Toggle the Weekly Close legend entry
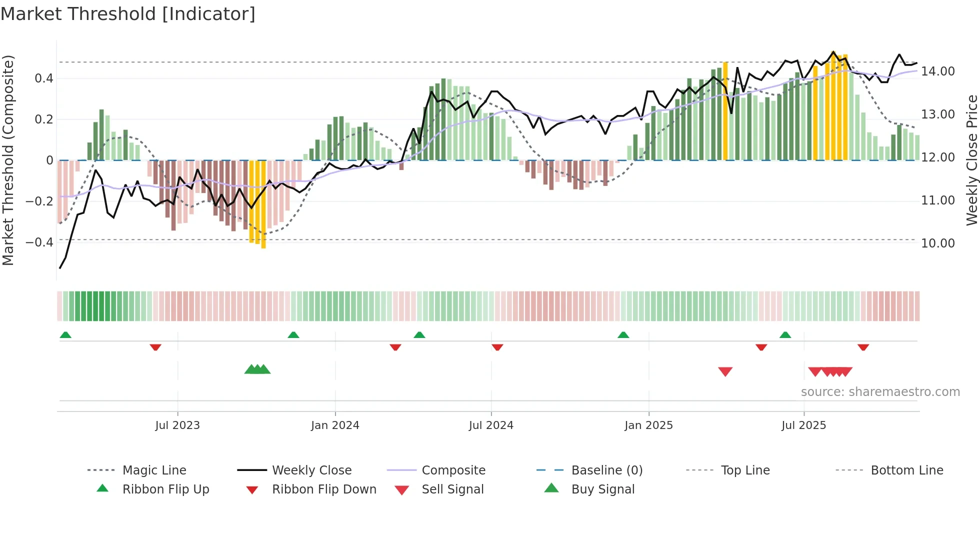Image resolution: width=980 pixels, height=551 pixels. pyautogui.click(x=311, y=470)
